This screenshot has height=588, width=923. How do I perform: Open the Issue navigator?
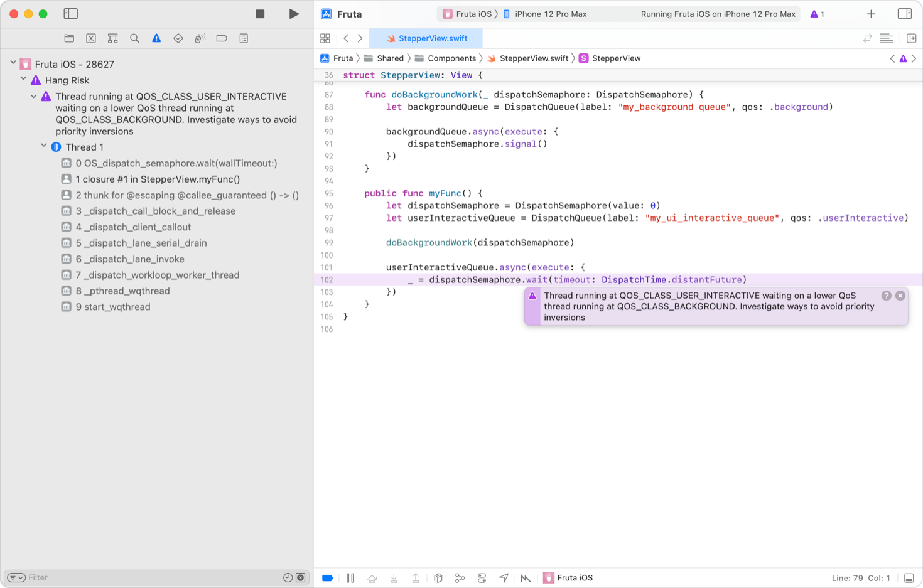[x=156, y=38]
